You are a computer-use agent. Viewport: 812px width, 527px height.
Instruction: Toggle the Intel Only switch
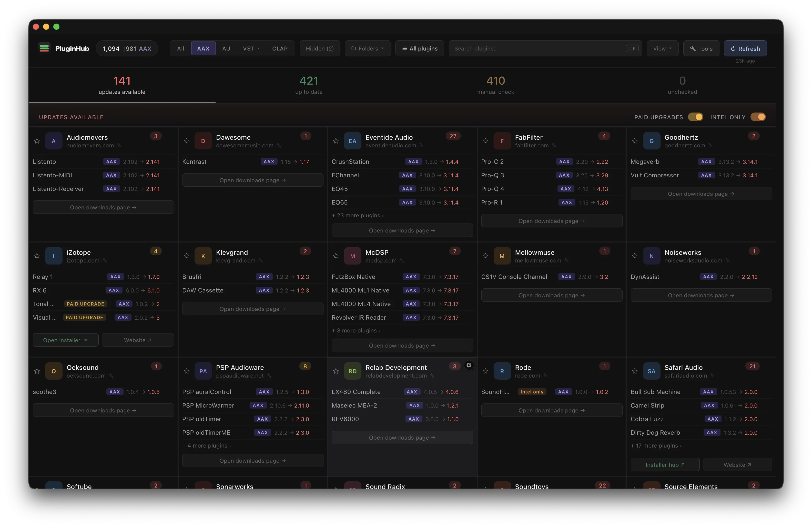758,117
